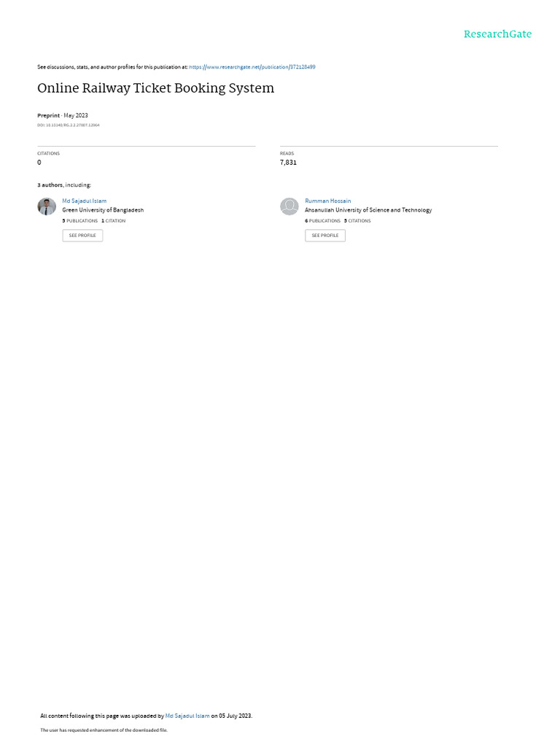
Task: Open Rumman Hossain author name link
Action: point(327,201)
